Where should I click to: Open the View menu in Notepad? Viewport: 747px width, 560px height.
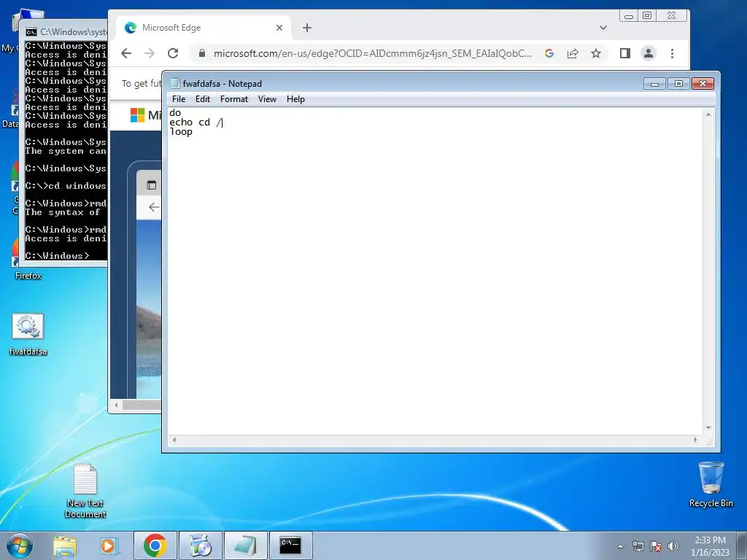267,99
